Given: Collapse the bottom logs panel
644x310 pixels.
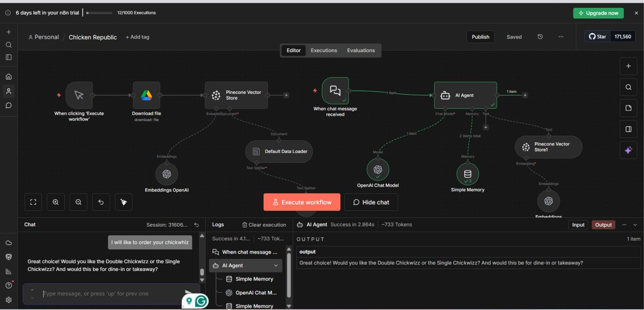Looking at the screenshot, I should (635, 225).
